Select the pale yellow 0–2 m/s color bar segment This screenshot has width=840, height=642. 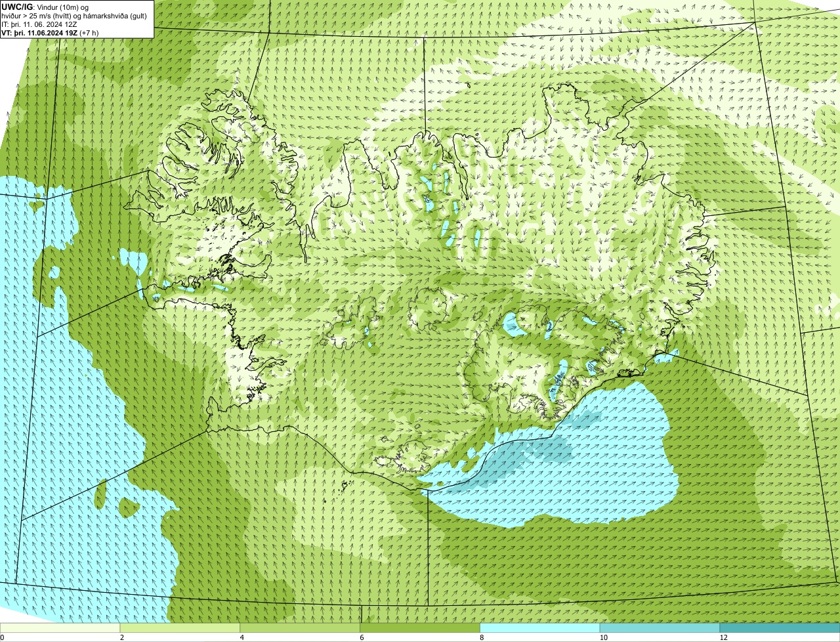(60, 628)
